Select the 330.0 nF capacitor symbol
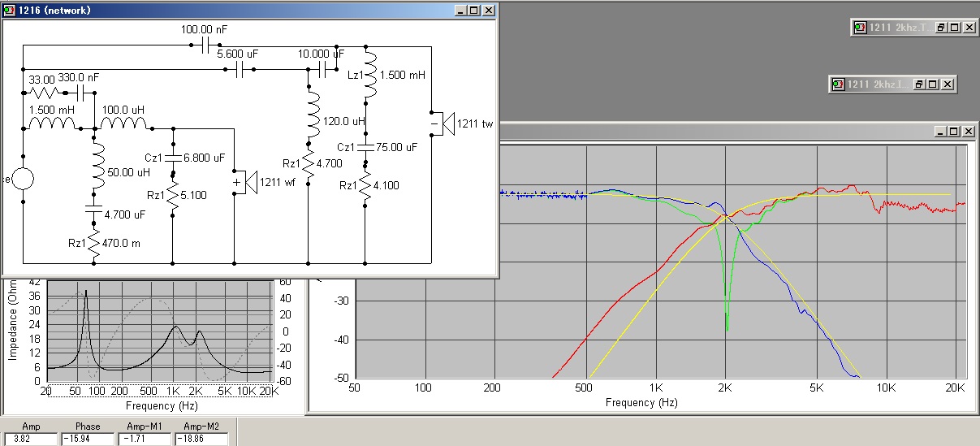Image resolution: width=980 pixels, height=446 pixels. [x=80, y=94]
